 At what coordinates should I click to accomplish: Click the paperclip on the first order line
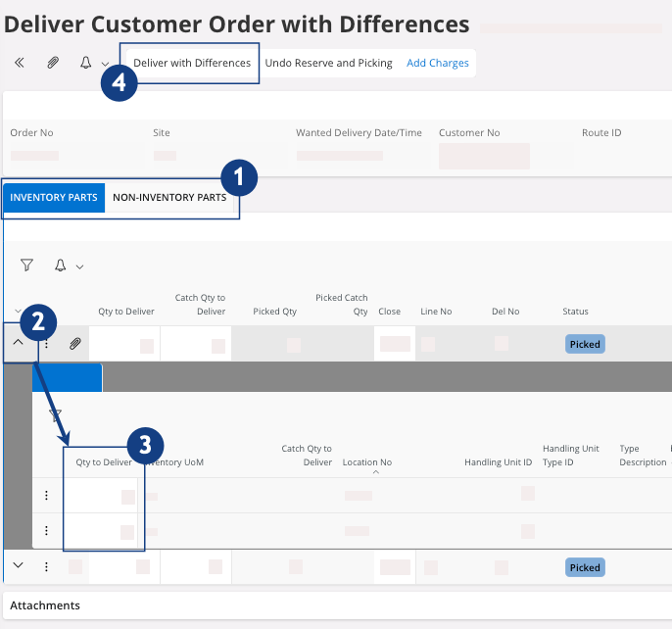click(74, 344)
